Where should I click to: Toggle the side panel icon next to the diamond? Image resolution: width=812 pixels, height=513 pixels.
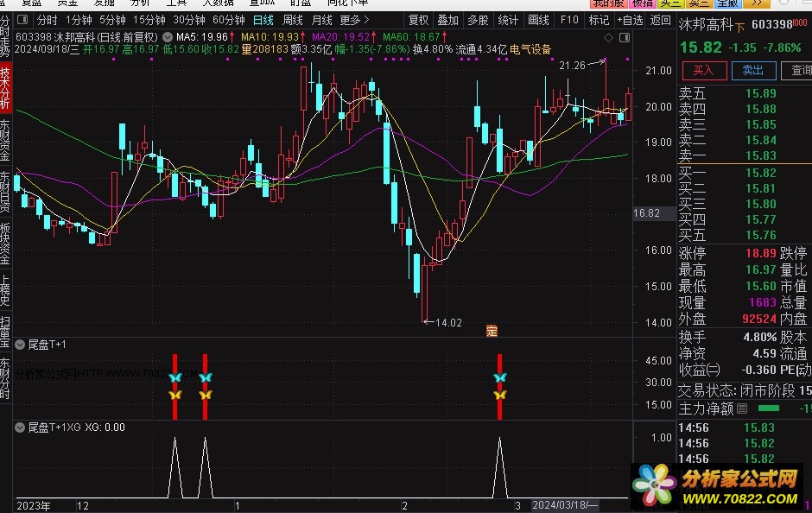tap(625, 37)
